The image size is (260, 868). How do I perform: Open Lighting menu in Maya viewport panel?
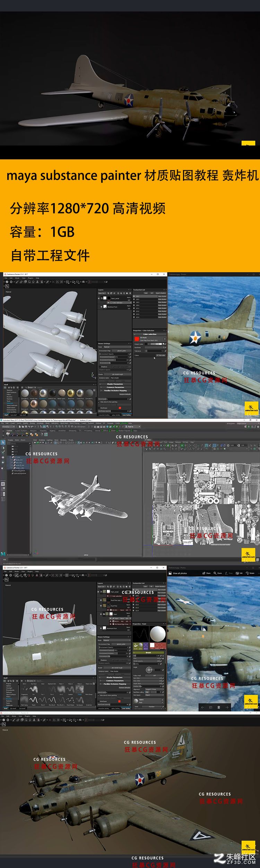49,440
